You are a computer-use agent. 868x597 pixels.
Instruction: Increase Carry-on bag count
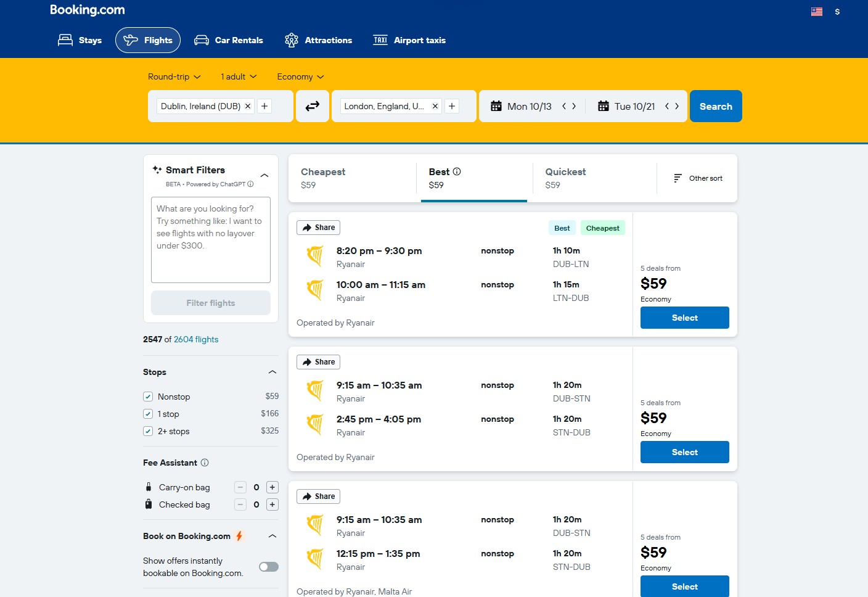pos(272,487)
